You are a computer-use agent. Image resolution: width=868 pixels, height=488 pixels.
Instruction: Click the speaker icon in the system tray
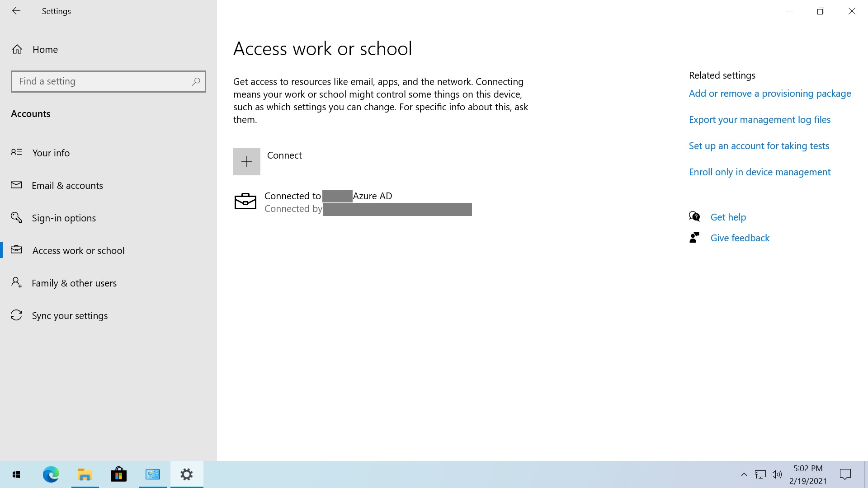tap(777, 474)
